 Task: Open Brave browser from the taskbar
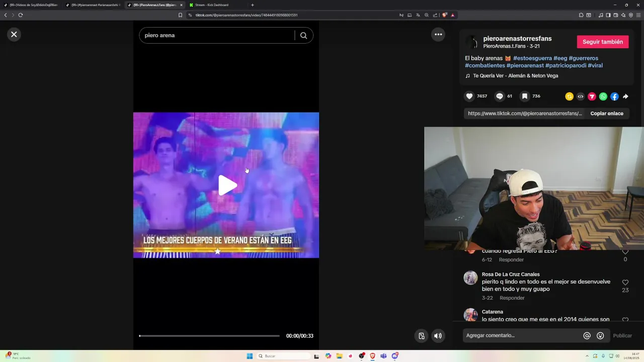372,356
